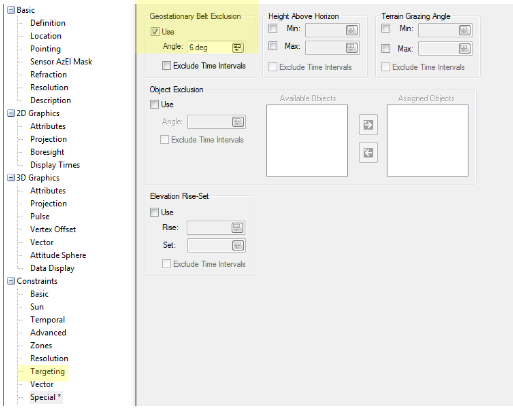The height and width of the screenshot is (409, 513).
Task: Check Exclude Time Intervals under Geostationary Belt
Action: (166, 65)
